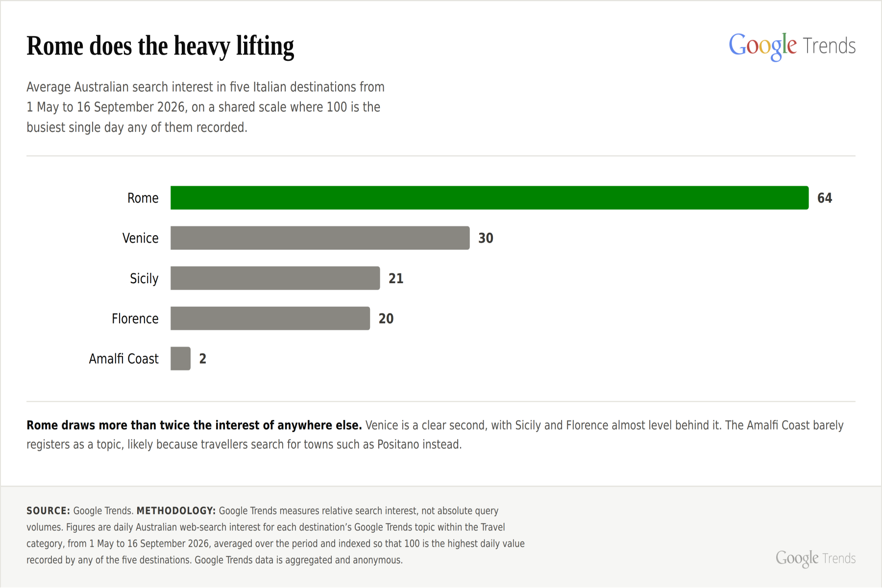Select the Sicily bar
Viewport: 882px width, 588px height.
(x=275, y=278)
